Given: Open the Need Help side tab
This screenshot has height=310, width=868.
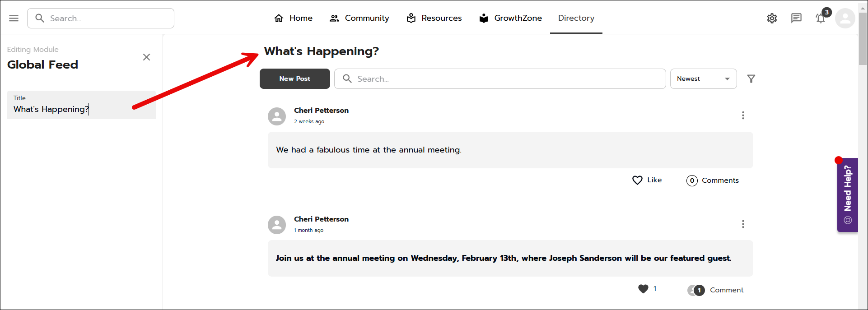Looking at the screenshot, I should [848, 194].
